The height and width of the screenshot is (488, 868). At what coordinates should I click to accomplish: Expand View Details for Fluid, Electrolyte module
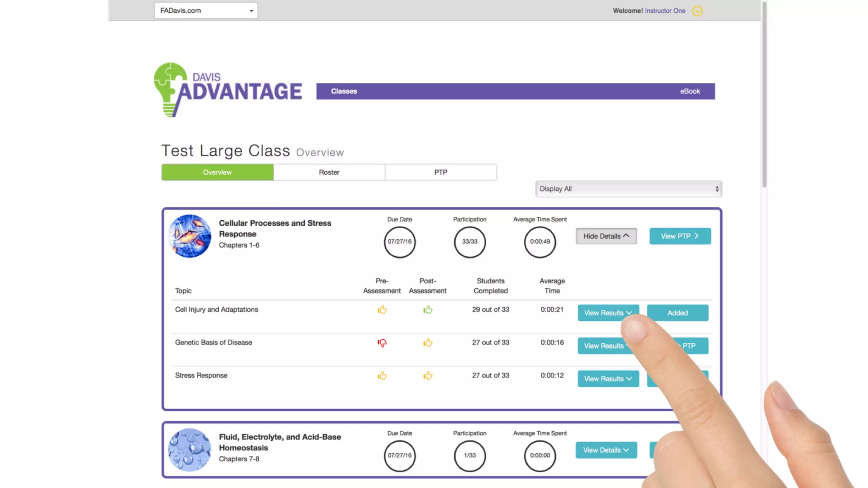606,450
